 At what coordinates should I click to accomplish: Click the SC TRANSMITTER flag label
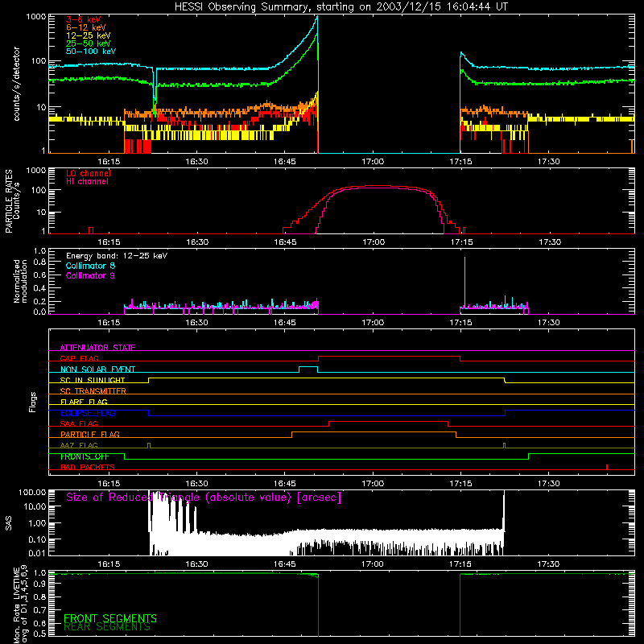click(93, 390)
